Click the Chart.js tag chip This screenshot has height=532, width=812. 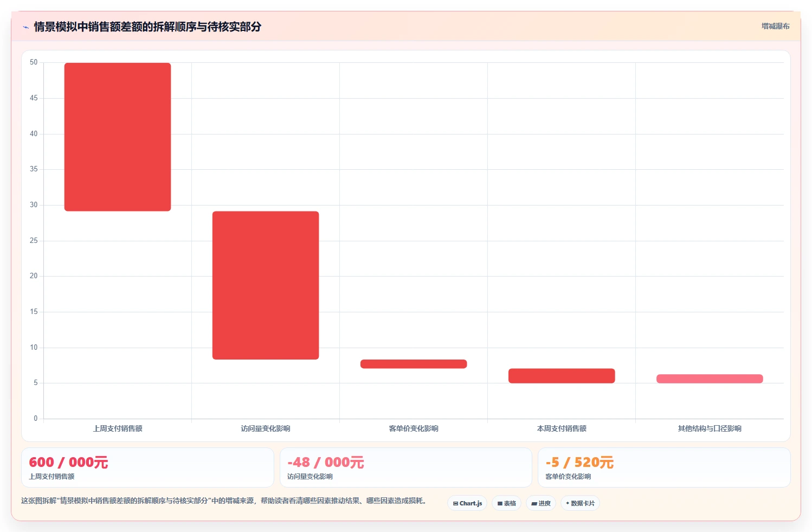[467, 503]
